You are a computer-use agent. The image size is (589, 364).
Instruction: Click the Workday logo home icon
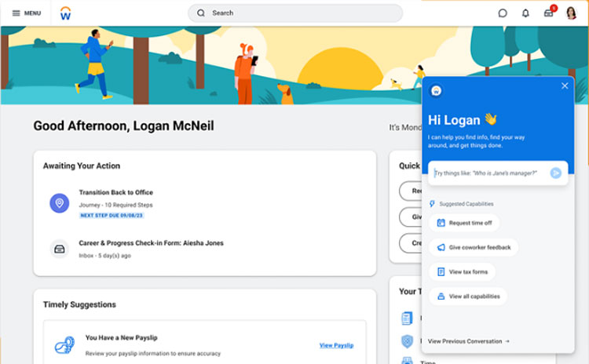coord(67,13)
